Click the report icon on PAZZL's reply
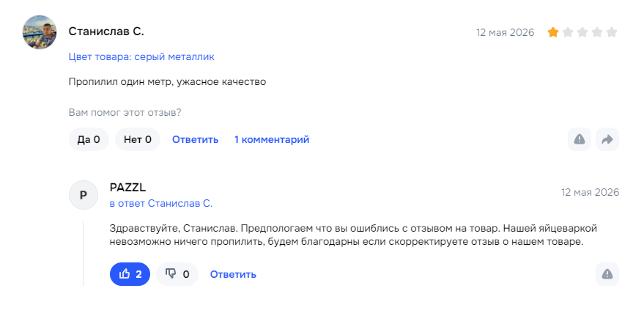Screen dimensions: 644x313 pyautogui.click(x=607, y=274)
